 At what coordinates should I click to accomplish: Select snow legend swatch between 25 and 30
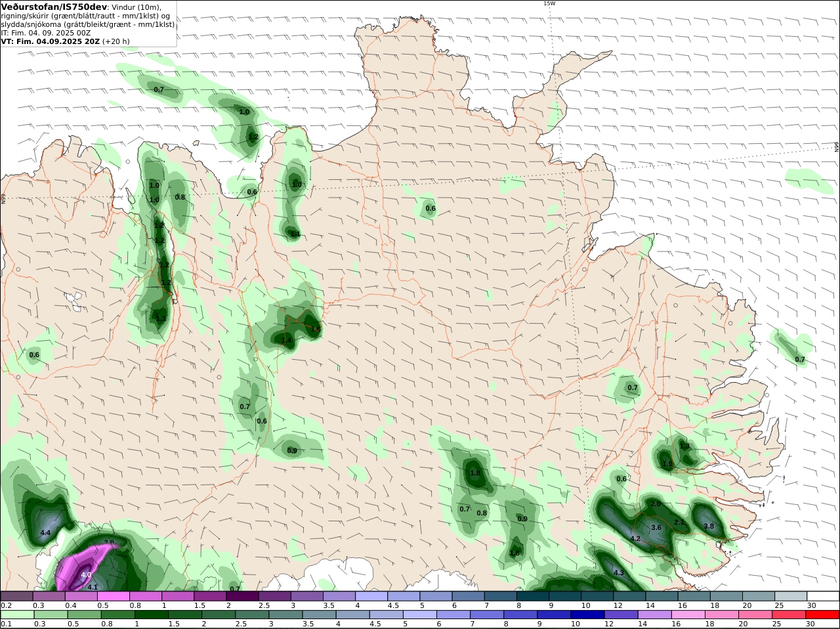(x=791, y=596)
